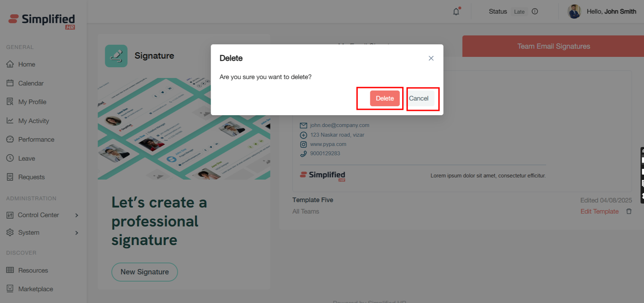Open the Leave menu item
Screen dimensions: 644x303
pyautogui.click(x=26, y=158)
